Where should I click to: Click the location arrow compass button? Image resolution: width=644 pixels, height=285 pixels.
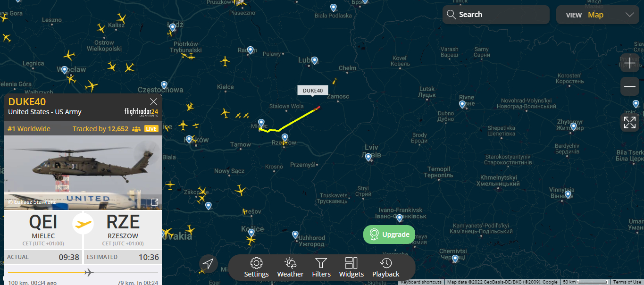(x=209, y=264)
